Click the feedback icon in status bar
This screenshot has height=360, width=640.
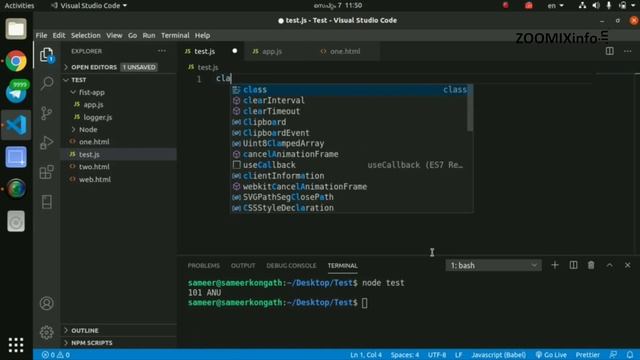point(613,355)
